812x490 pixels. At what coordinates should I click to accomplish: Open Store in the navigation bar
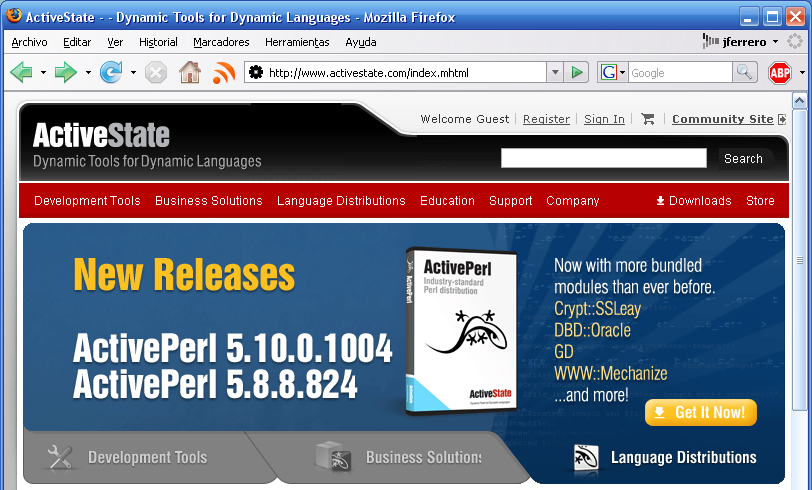pyautogui.click(x=760, y=200)
